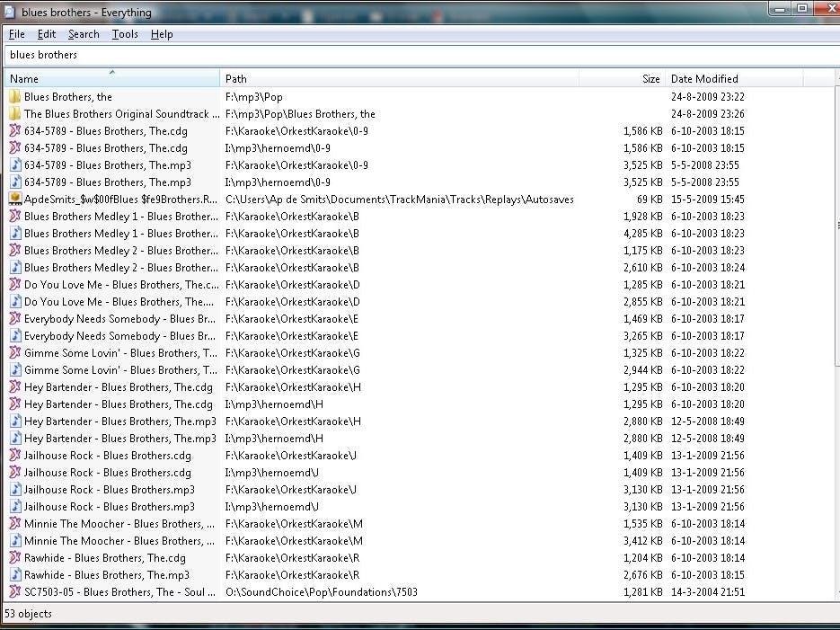This screenshot has width=840, height=630.
Task: Sort results by the Size column header
Action: click(x=622, y=78)
